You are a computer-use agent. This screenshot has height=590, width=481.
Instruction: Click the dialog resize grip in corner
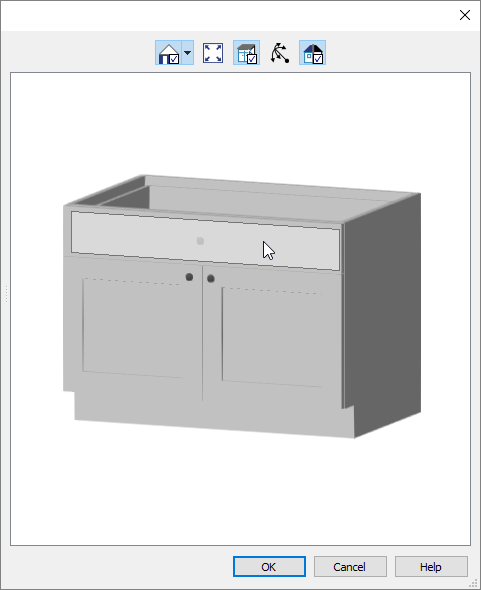click(474, 584)
